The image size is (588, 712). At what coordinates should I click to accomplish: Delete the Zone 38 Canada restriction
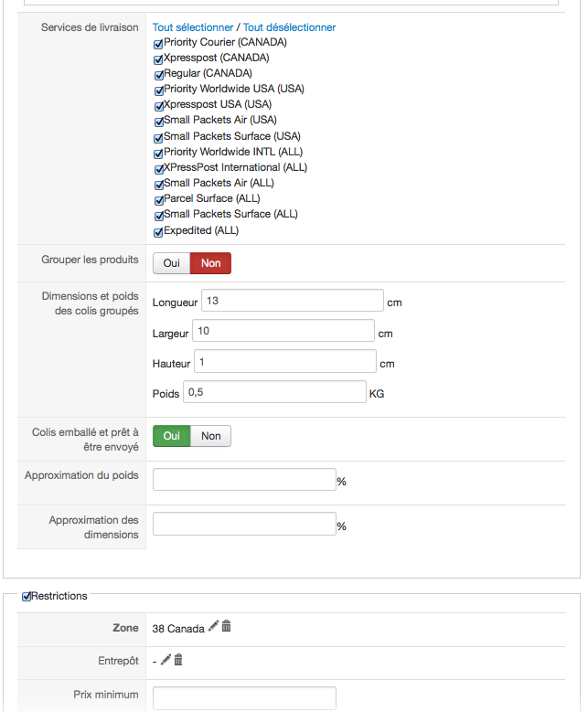pos(226,626)
